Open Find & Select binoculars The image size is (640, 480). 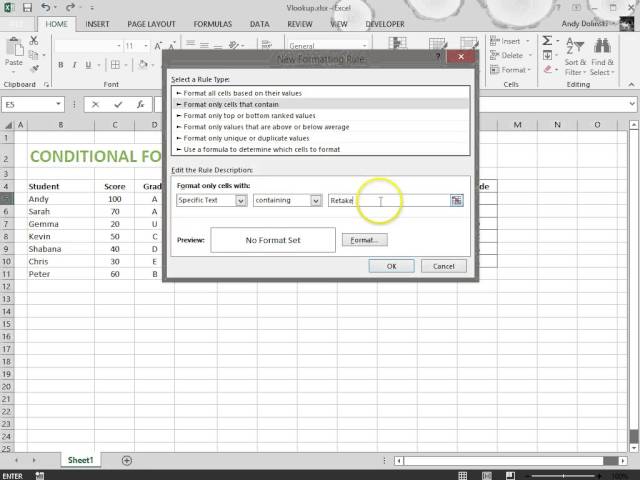point(602,56)
